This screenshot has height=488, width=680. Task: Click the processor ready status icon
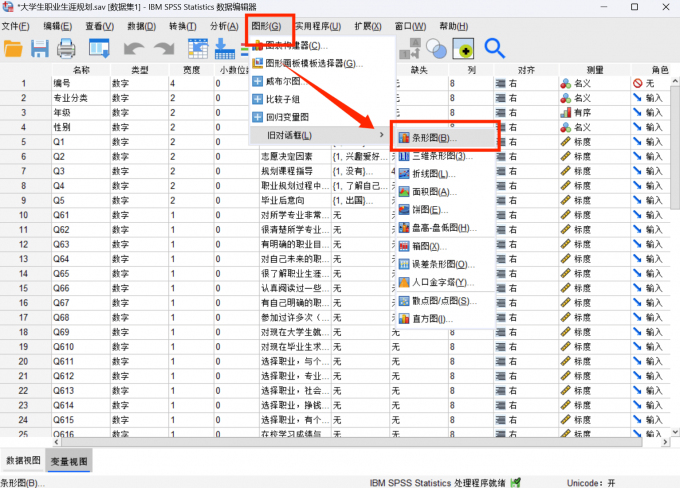pos(516,482)
